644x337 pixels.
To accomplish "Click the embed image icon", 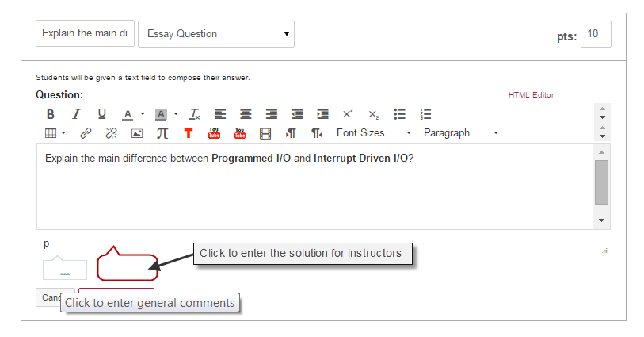I will point(137,133).
